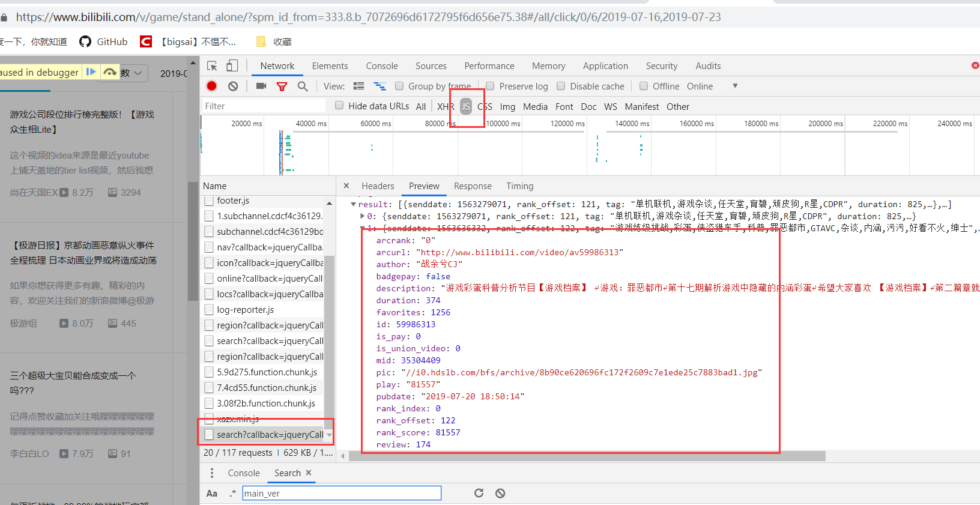Filter requests by Media type
This screenshot has width=980, height=505.
pos(535,106)
